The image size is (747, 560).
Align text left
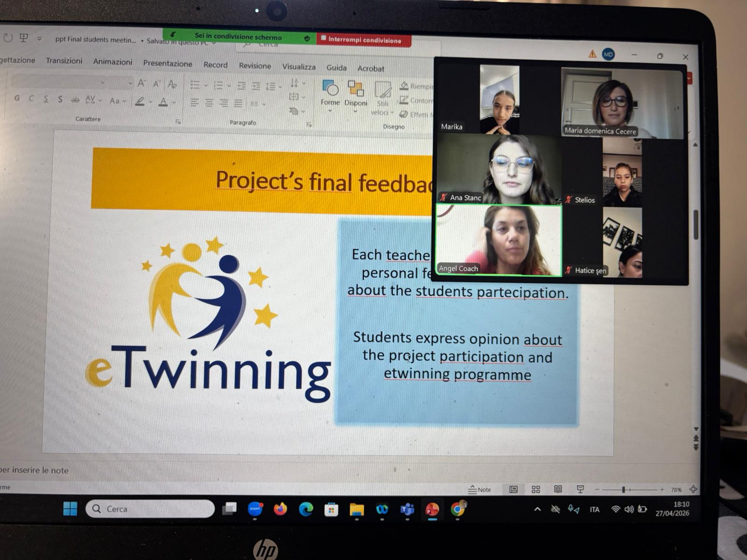coord(195,102)
